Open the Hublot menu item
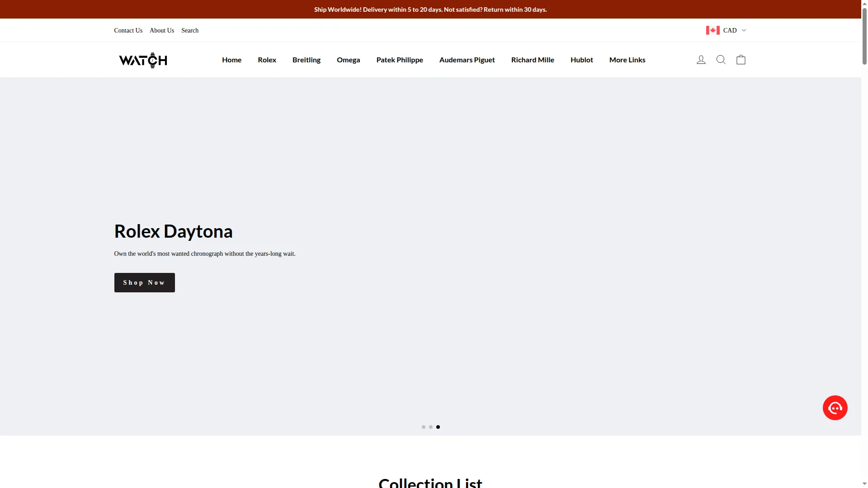The image size is (868, 488). [x=581, y=60]
